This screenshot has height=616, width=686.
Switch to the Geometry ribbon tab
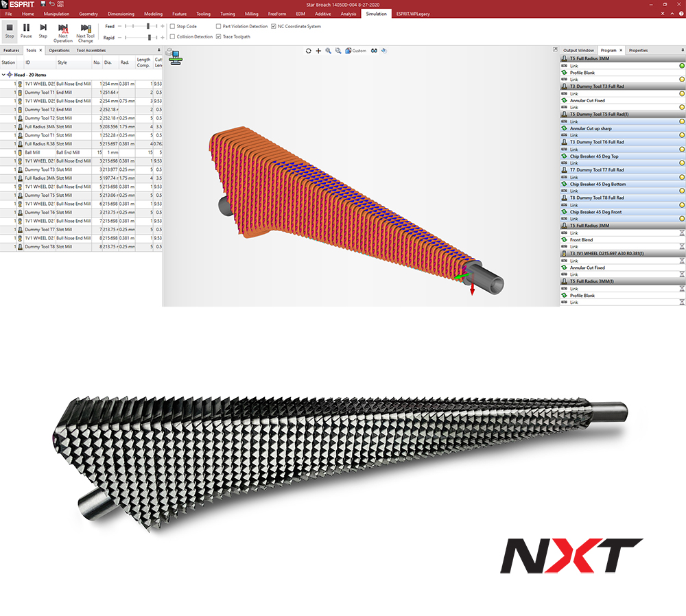[x=88, y=14]
